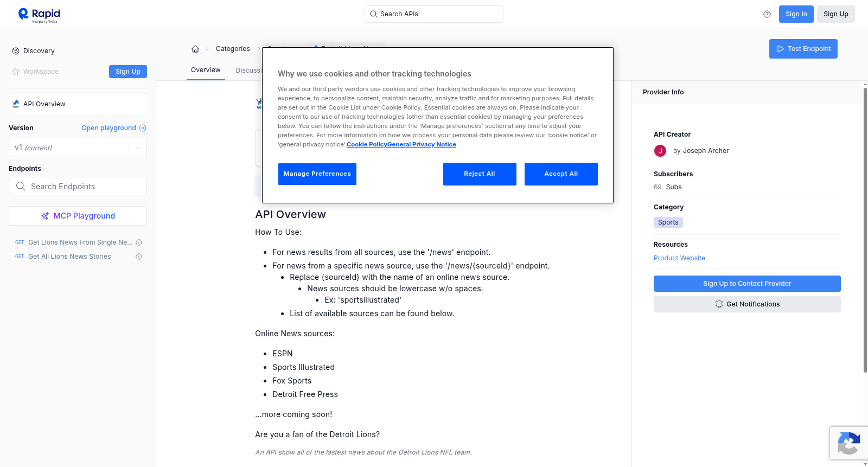Click the Sports category tag
This screenshot has height=467, width=868.
coord(668,222)
